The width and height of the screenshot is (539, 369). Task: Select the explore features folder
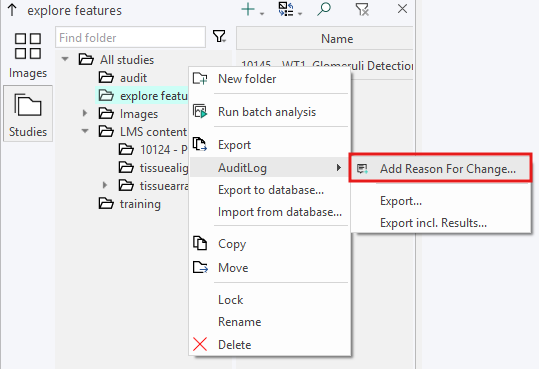coord(142,96)
